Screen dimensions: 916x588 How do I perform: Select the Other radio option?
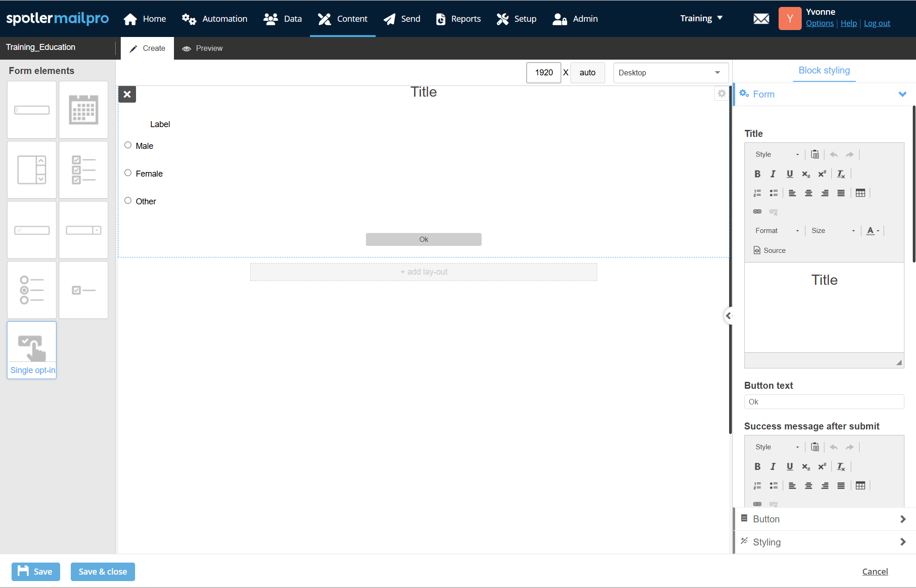coord(128,201)
